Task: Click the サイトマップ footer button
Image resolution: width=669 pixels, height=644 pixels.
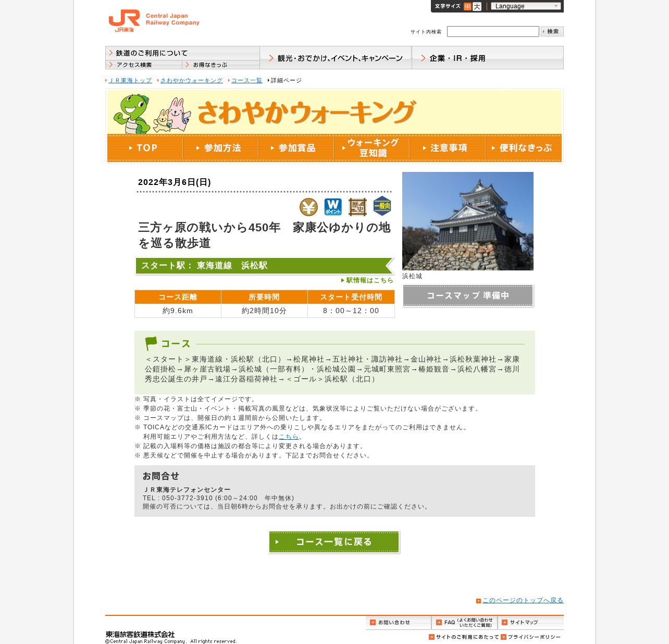Action: click(x=531, y=623)
